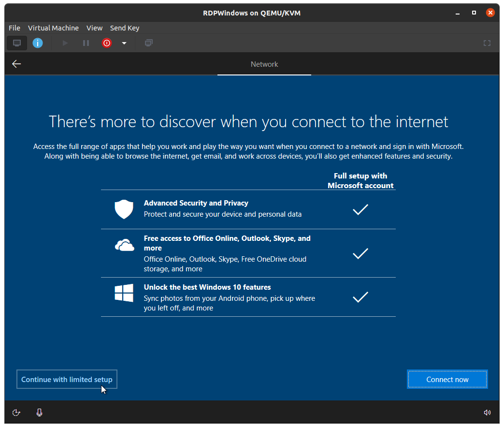Select the Network tab heading
The width and height of the screenshot is (504, 428).
pyautogui.click(x=264, y=64)
